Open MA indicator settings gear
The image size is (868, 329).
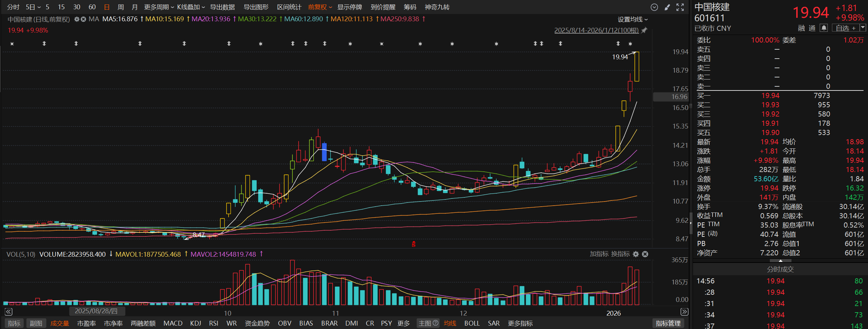click(x=77, y=19)
